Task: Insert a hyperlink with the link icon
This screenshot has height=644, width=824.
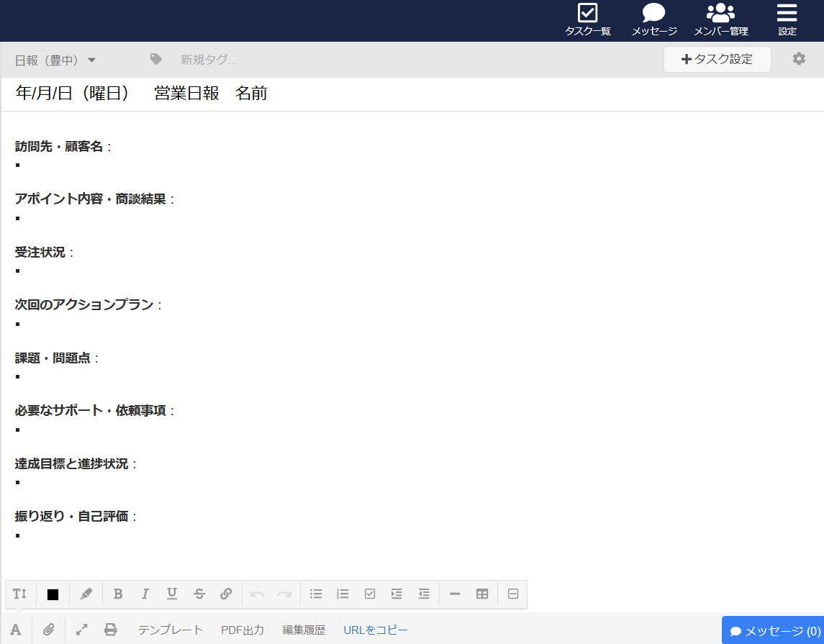Action: pyautogui.click(x=226, y=594)
